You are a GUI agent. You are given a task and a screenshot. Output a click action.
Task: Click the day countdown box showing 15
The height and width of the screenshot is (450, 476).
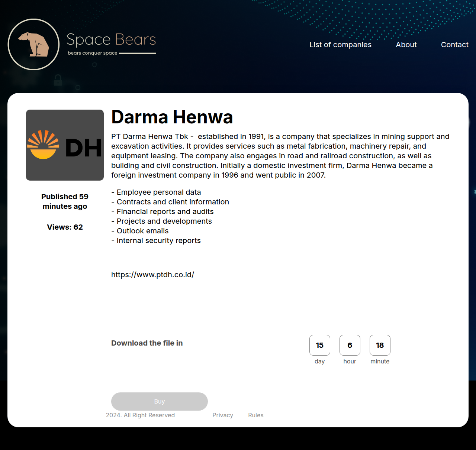point(319,345)
